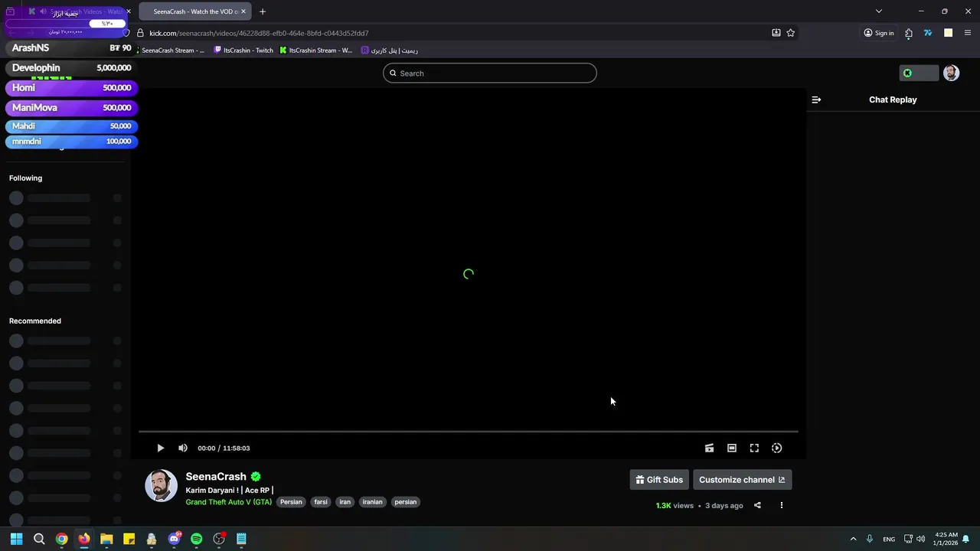This screenshot has width=980, height=551.
Task: View site security lock icon
Action: tap(140, 33)
